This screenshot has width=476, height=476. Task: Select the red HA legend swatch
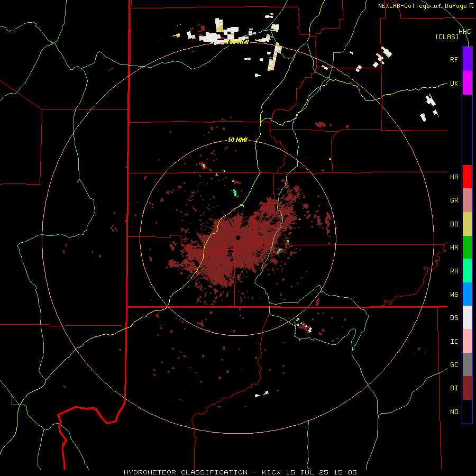(x=467, y=177)
